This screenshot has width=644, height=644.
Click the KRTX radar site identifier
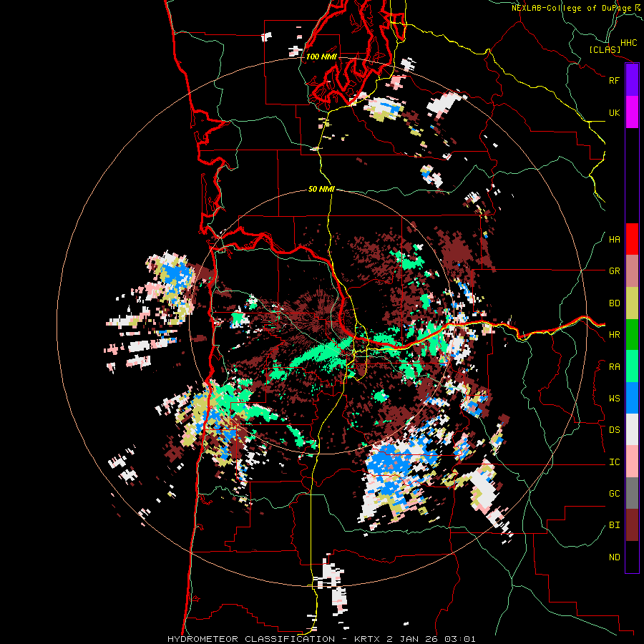coord(368,639)
